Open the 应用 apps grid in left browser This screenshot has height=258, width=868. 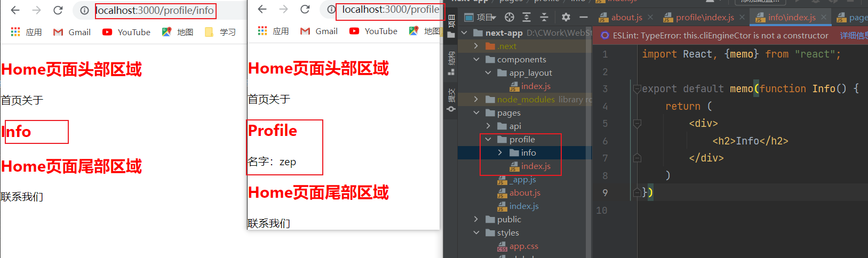[26, 32]
